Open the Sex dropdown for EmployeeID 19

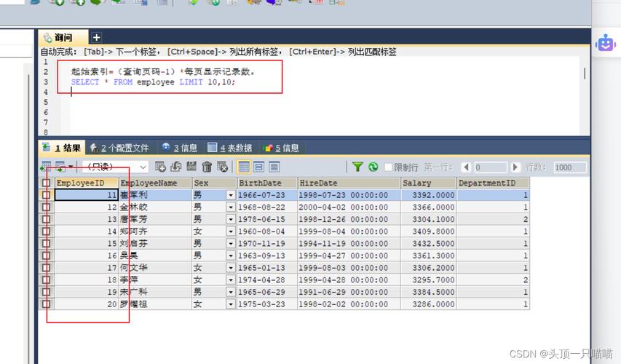click(x=231, y=292)
